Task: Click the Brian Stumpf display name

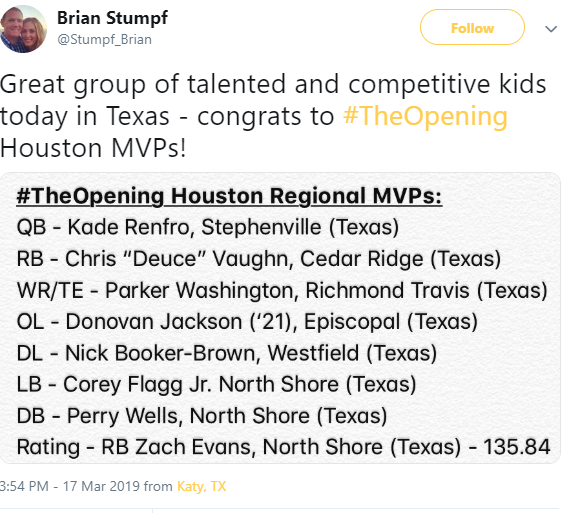Action: 112,18
